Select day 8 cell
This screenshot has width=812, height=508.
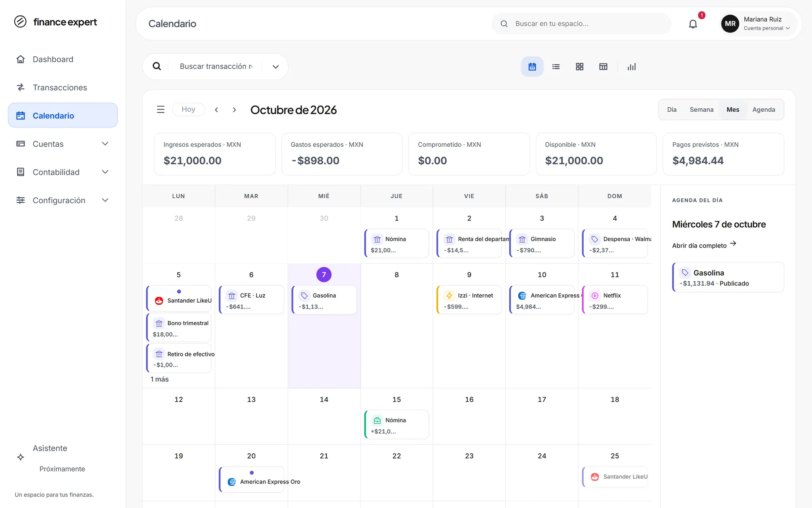pos(397,326)
